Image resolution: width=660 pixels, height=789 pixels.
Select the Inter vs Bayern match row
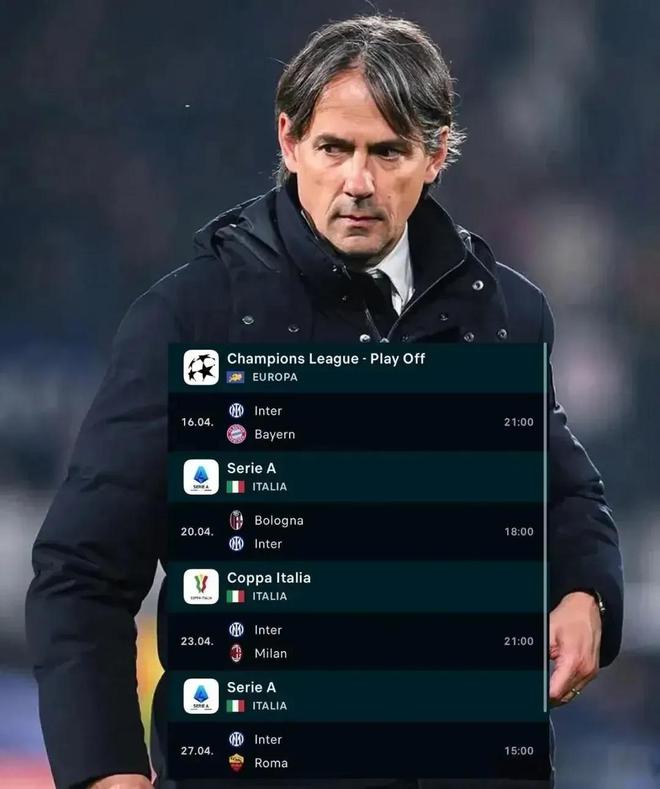click(356, 422)
